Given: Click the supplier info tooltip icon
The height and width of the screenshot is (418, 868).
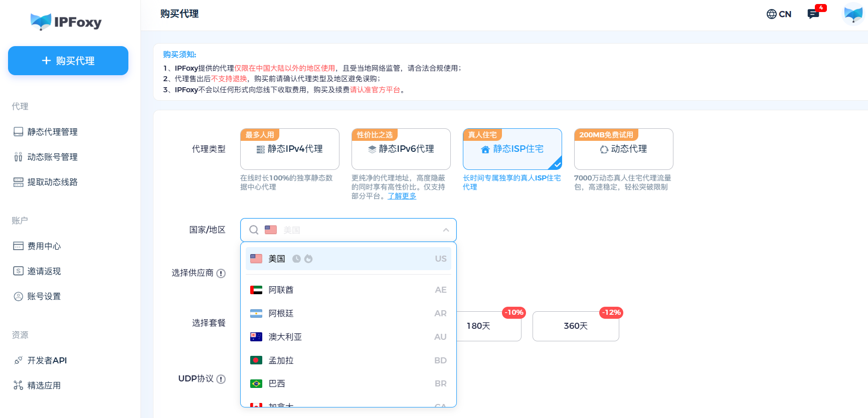Looking at the screenshot, I should click(x=221, y=273).
